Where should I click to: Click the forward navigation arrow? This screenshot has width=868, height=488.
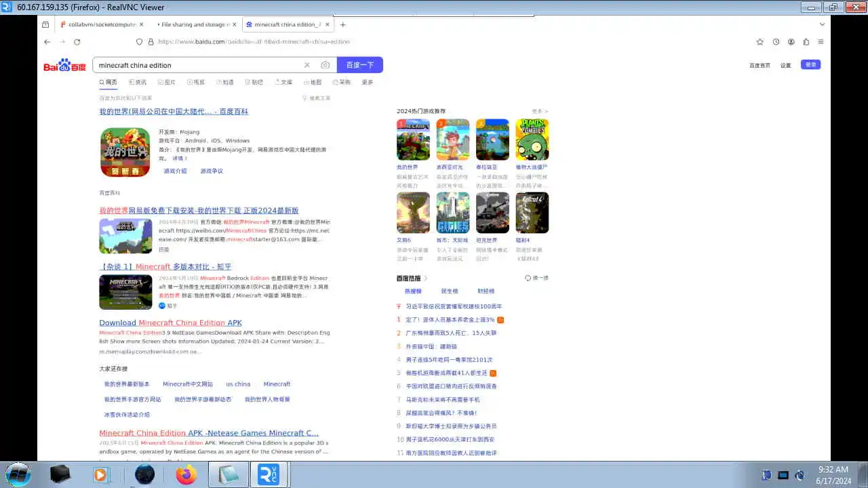point(62,41)
